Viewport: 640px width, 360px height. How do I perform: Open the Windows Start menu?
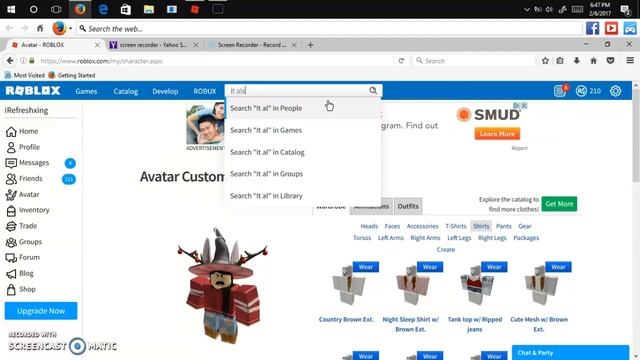click(x=11, y=9)
